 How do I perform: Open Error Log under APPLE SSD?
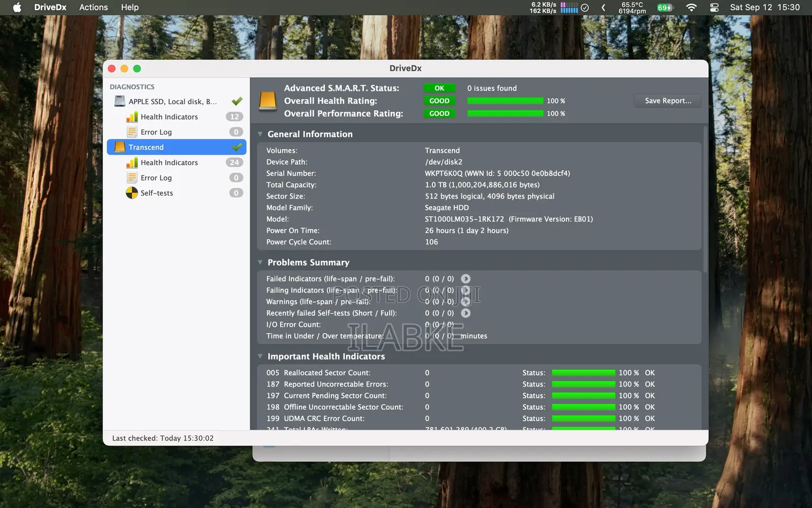(x=177, y=132)
